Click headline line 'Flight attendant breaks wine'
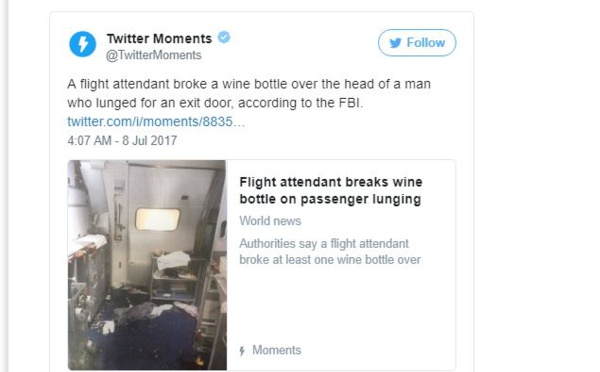Screen dimensions: 600x372 331,182
